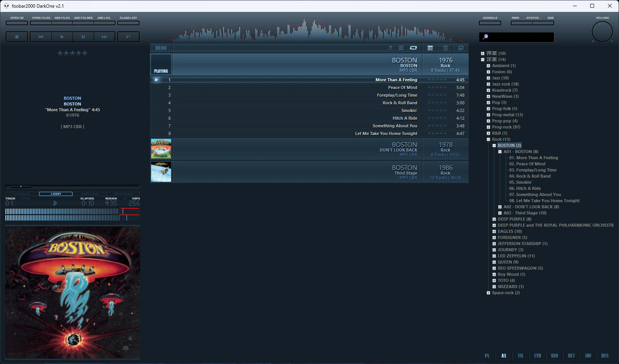The width and height of the screenshot is (619, 364).
Task: Expand the A02 - DON'T LOOK BACK album node
Action: tap(500, 207)
